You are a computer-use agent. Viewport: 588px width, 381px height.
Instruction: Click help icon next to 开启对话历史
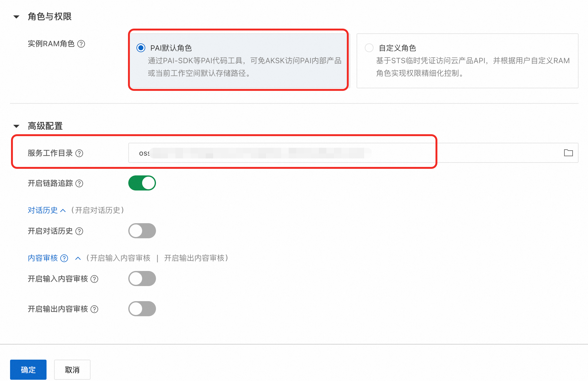point(80,231)
